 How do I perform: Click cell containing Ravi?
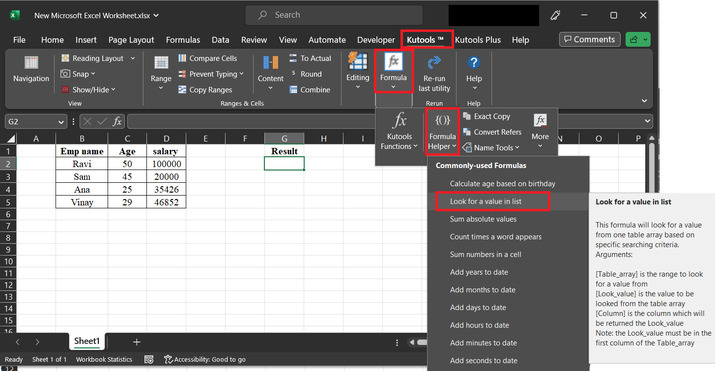pos(82,164)
